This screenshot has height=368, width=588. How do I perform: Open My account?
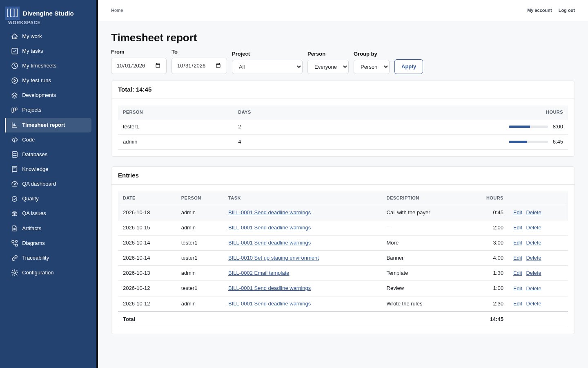[539, 10]
